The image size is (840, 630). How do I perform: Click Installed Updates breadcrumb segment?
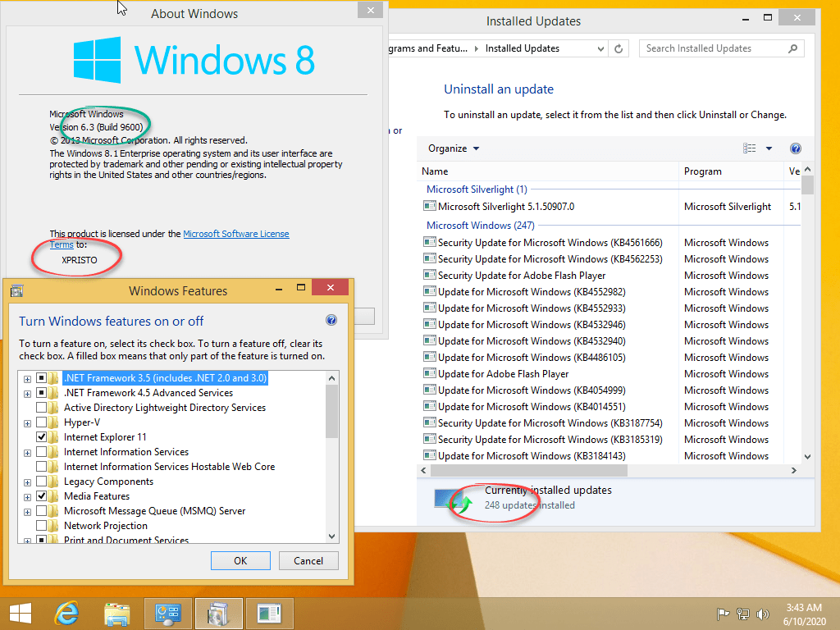tap(523, 48)
